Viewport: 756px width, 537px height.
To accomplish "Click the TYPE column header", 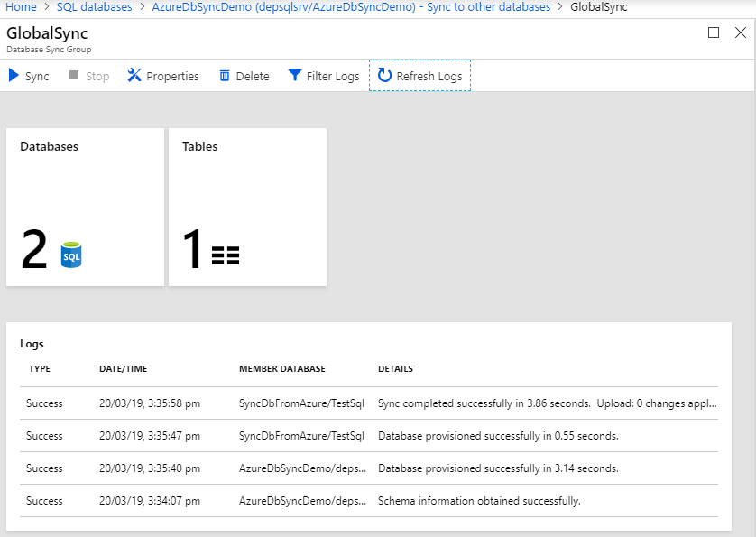I will tap(40, 368).
